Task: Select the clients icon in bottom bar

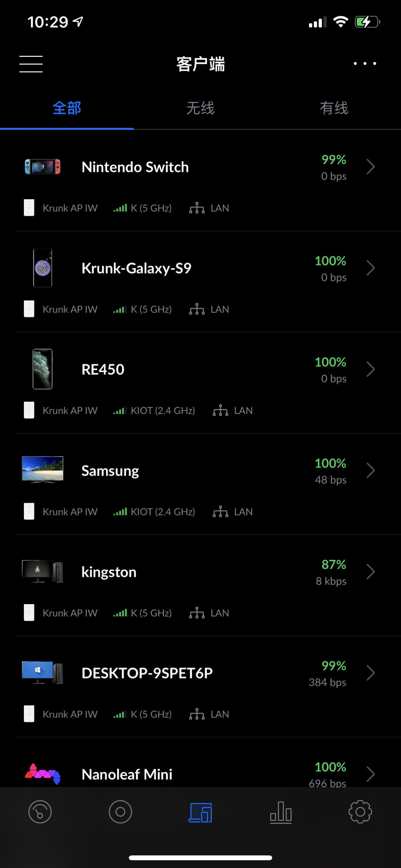Action: tap(200, 812)
